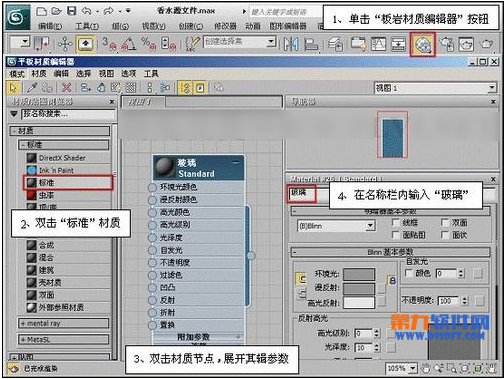The image size is (504, 379).
Task: Expand the MetaSL group
Action: [63, 339]
